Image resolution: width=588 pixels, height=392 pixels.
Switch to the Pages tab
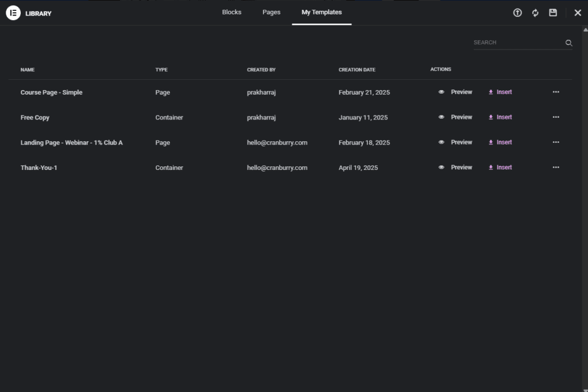[x=271, y=12]
